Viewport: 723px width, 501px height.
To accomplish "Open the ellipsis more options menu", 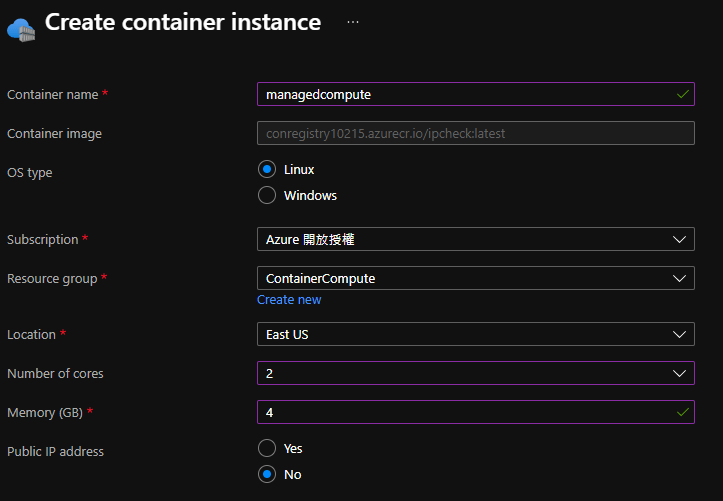I will pos(353,22).
